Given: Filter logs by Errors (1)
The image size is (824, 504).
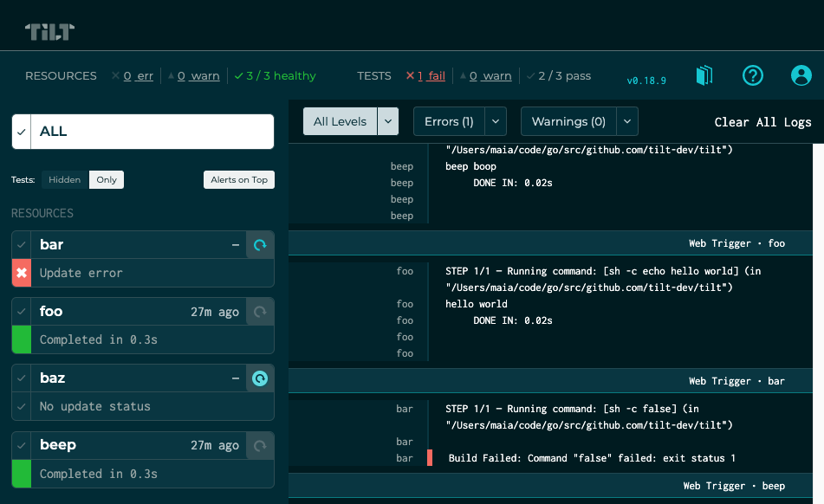Looking at the screenshot, I should point(449,121).
